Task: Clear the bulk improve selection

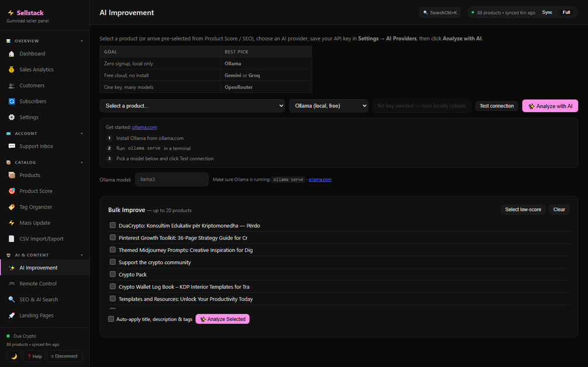Action: (559, 210)
